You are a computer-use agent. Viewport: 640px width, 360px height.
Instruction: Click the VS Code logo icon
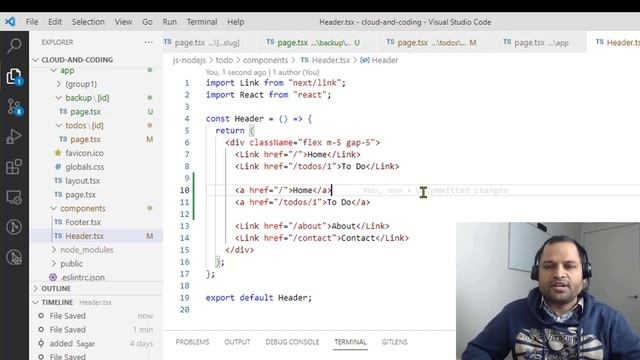[10, 22]
